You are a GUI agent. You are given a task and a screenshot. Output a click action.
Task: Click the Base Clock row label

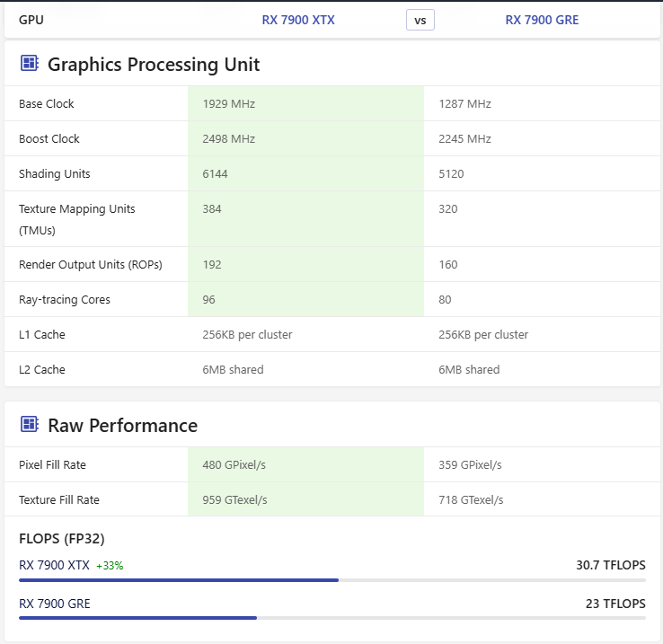pyautogui.click(x=47, y=104)
